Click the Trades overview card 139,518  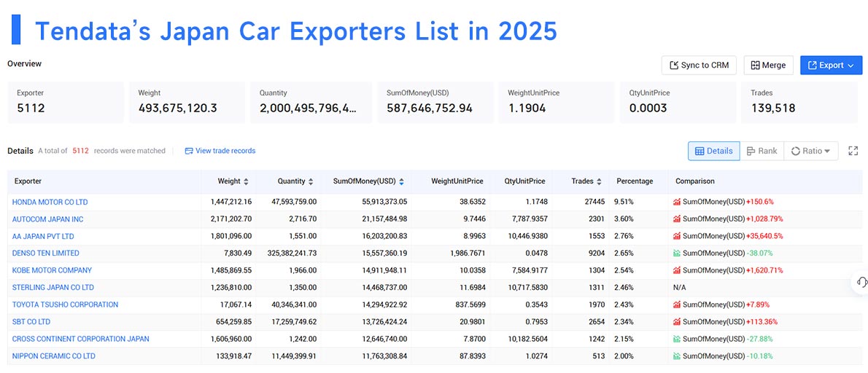pos(799,102)
